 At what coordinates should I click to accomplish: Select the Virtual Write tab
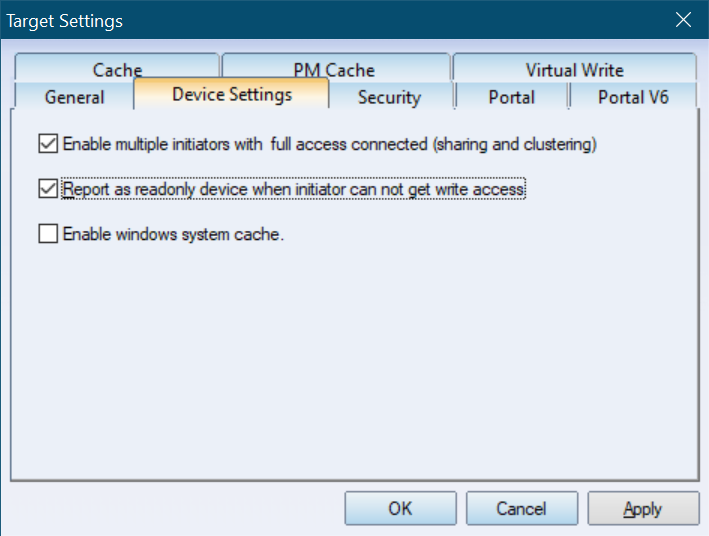pyautogui.click(x=574, y=68)
